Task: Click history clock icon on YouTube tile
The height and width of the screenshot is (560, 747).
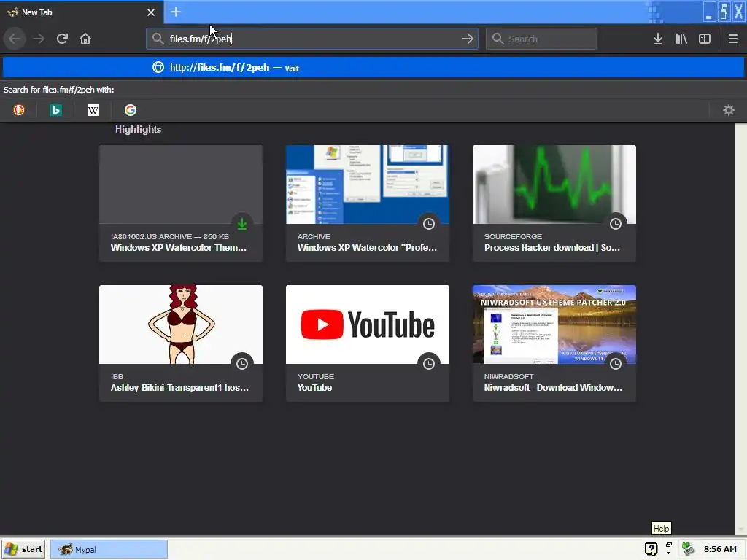Action: pos(429,364)
